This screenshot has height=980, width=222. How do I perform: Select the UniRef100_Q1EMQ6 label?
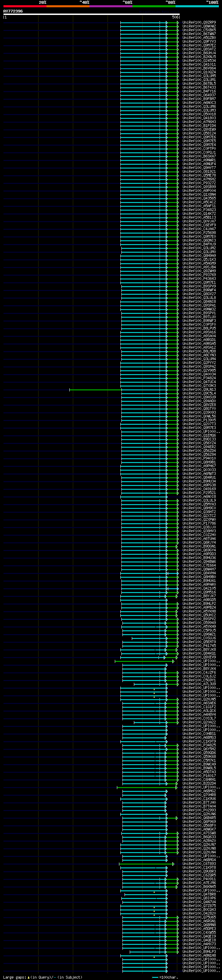click(199, 436)
